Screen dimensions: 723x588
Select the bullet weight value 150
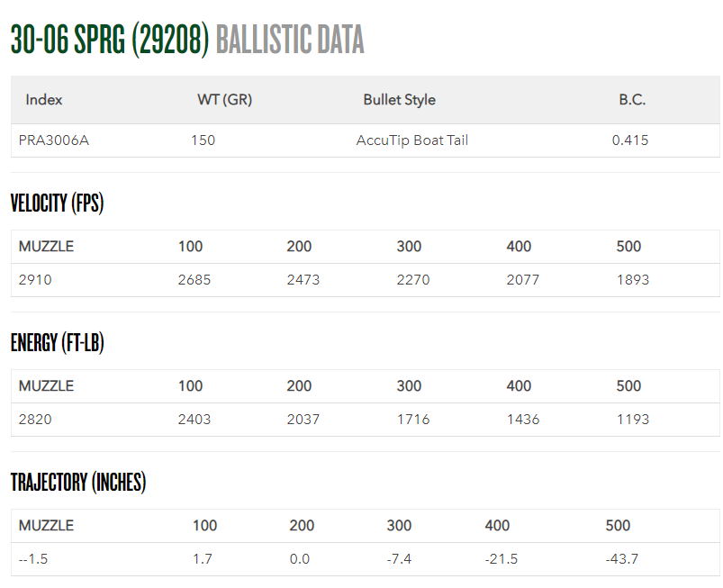[x=203, y=140]
